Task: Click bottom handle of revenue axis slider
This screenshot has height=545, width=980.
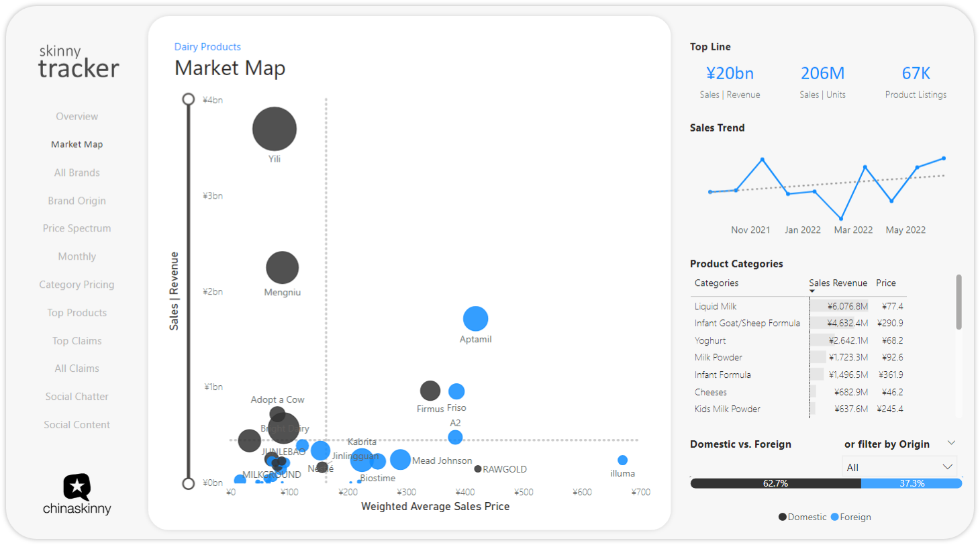Action: pyautogui.click(x=189, y=483)
